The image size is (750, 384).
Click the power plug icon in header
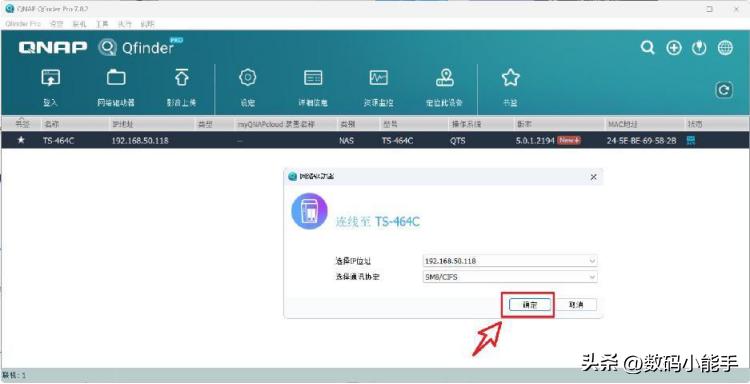click(699, 48)
